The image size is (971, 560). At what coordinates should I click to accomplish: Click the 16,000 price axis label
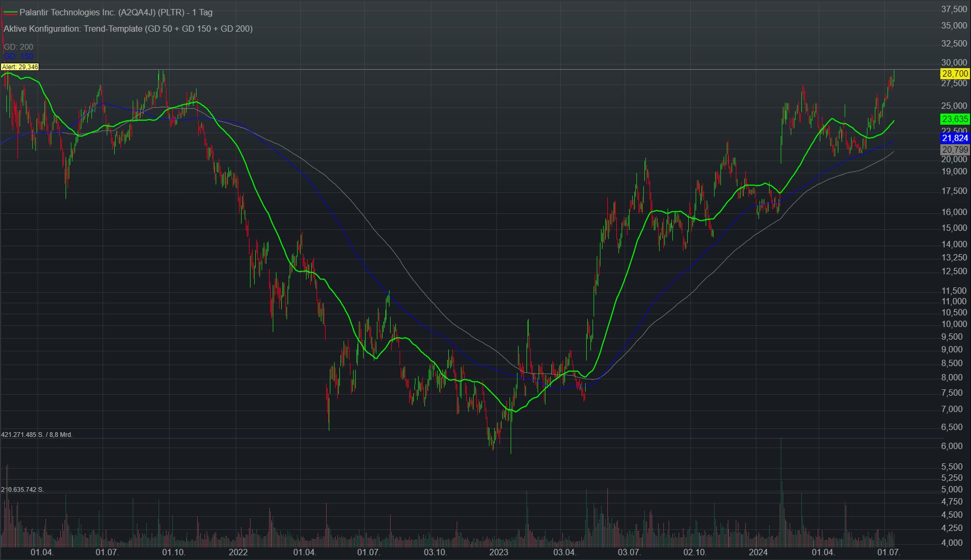(x=955, y=212)
